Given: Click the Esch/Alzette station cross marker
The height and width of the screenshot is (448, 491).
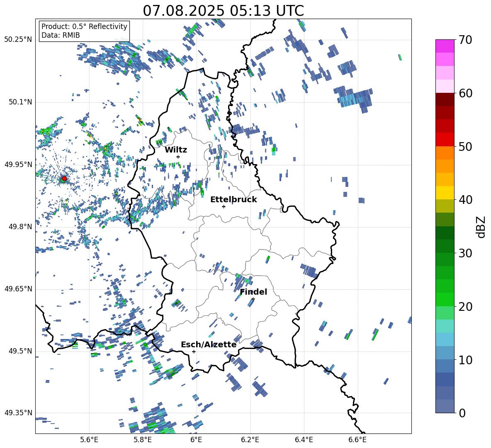Looking at the screenshot, I should (194, 351).
